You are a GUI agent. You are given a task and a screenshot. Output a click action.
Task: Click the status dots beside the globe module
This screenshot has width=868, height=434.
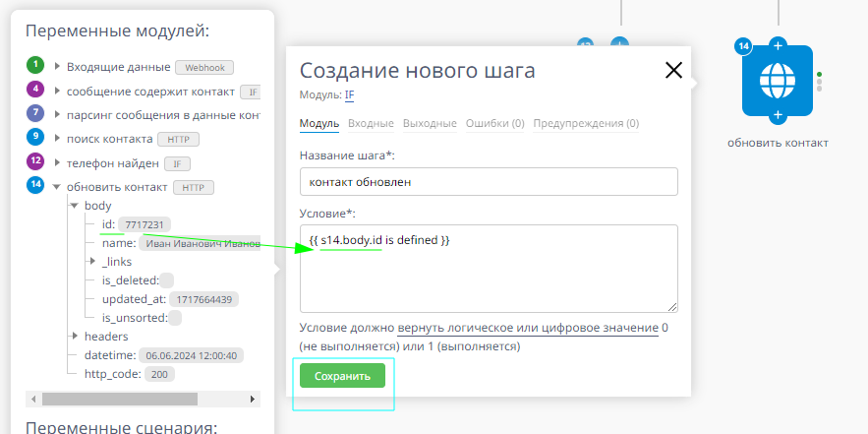click(x=819, y=82)
